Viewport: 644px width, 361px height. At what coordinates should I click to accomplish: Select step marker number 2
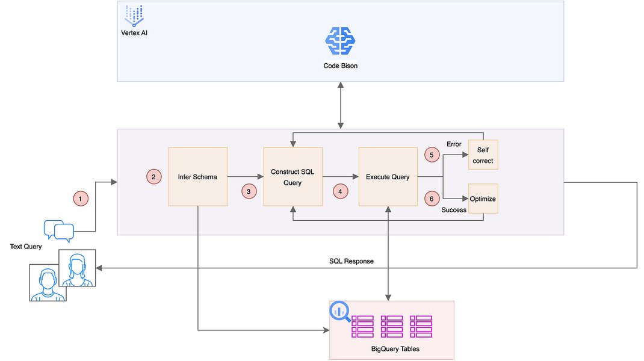click(153, 177)
